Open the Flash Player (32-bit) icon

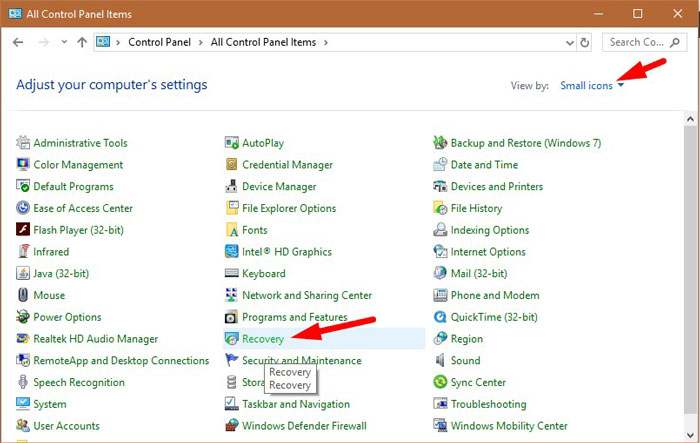[x=23, y=230]
